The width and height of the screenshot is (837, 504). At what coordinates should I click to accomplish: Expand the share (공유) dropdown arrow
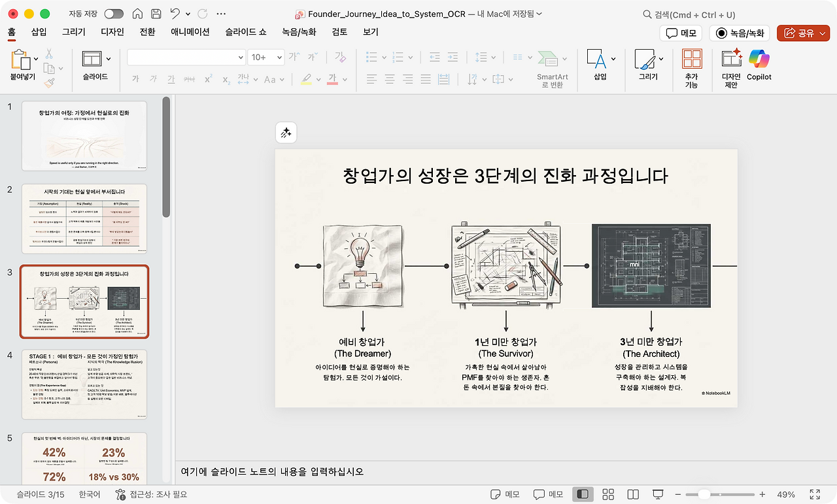823,33
